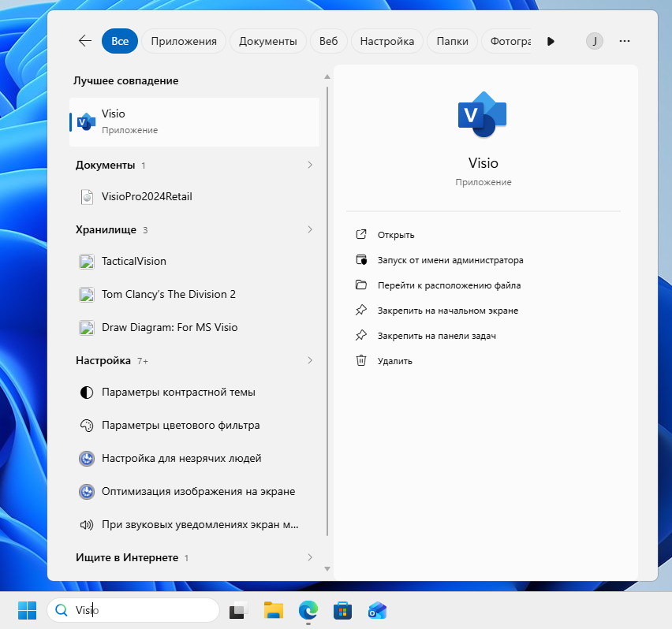Open the J user account avatar
Image resolution: width=672 pixels, height=629 pixels.
click(595, 41)
